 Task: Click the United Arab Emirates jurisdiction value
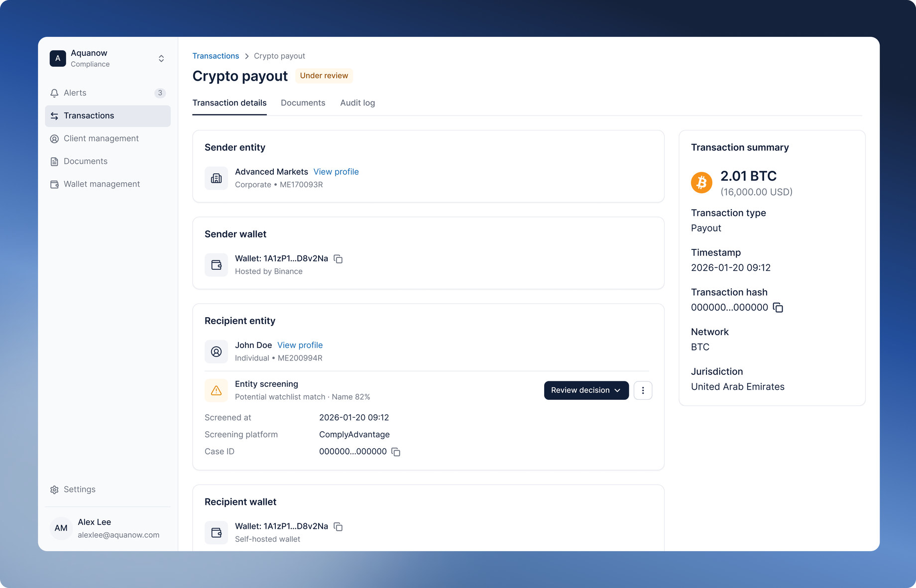[738, 387]
